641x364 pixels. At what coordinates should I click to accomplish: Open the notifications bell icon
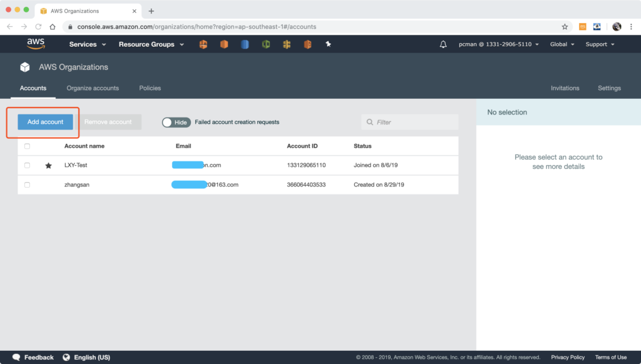[443, 44]
